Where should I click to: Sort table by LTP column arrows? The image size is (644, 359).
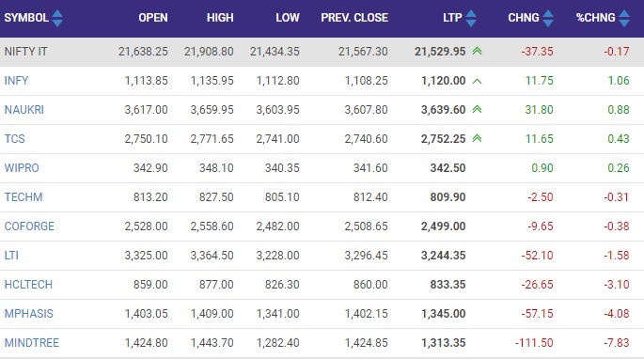pyautogui.click(x=471, y=18)
